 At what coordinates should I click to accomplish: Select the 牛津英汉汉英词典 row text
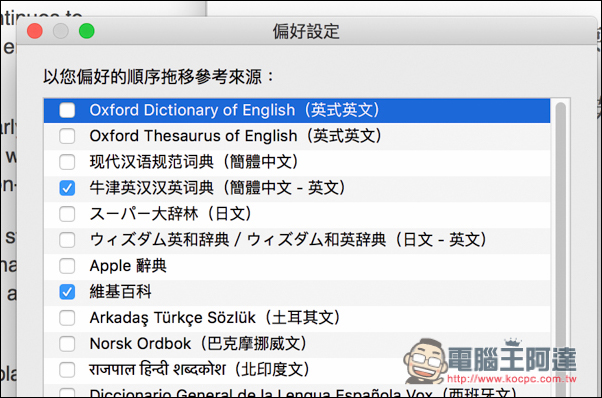pyautogui.click(x=217, y=188)
